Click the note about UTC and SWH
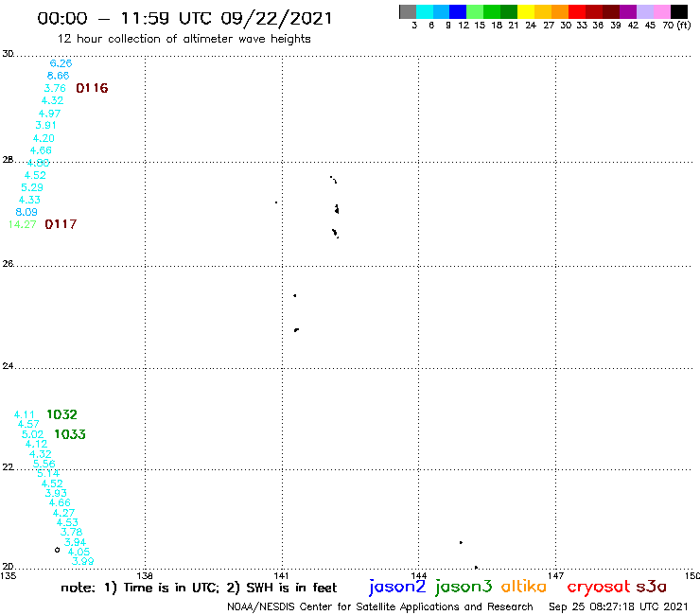The width and height of the screenshot is (700, 615). tap(199, 588)
